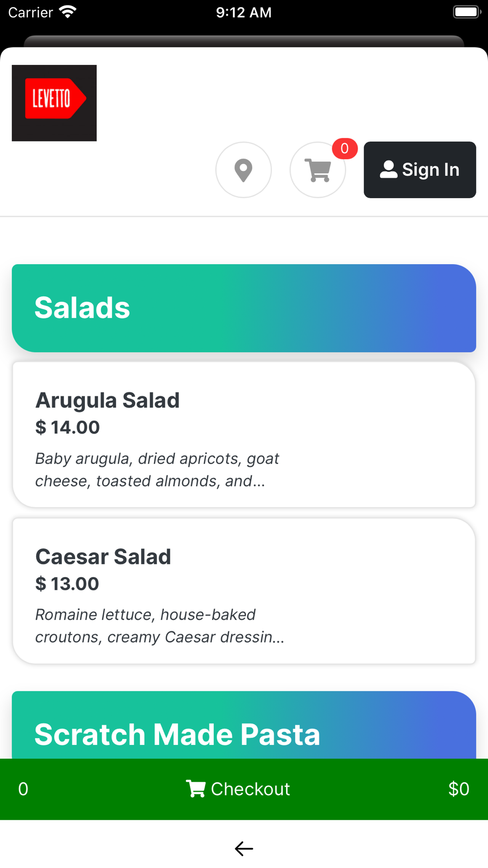Tap the $ 14.00 price

[68, 427]
